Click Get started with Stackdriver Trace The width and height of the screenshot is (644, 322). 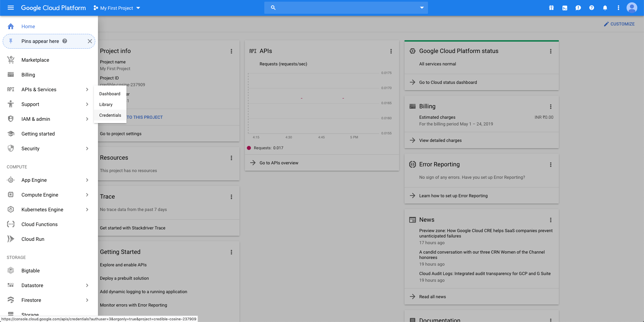[132, 228]
